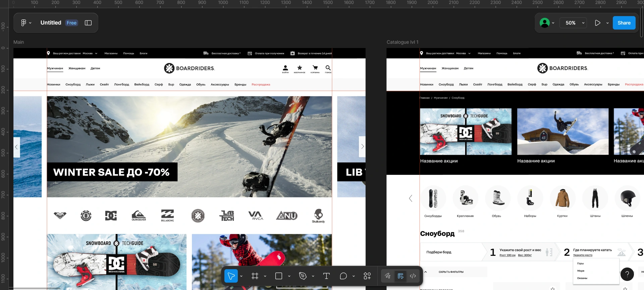Viewport: 644px width, 290px height.
Task: Click the Шлемы category icon
Action: pos(628,198)
